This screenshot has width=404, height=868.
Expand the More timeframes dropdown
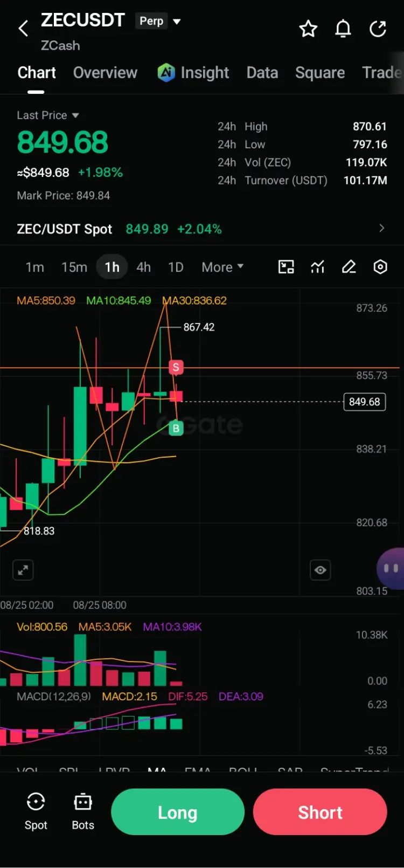pyautogui.click(x=222, y=267)
